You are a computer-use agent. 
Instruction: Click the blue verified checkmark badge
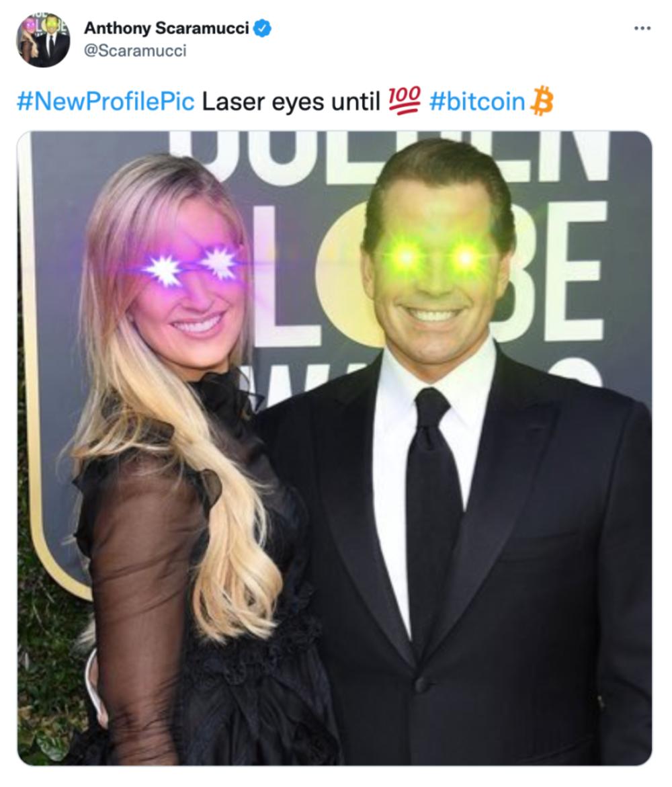(x=262, y=28)
